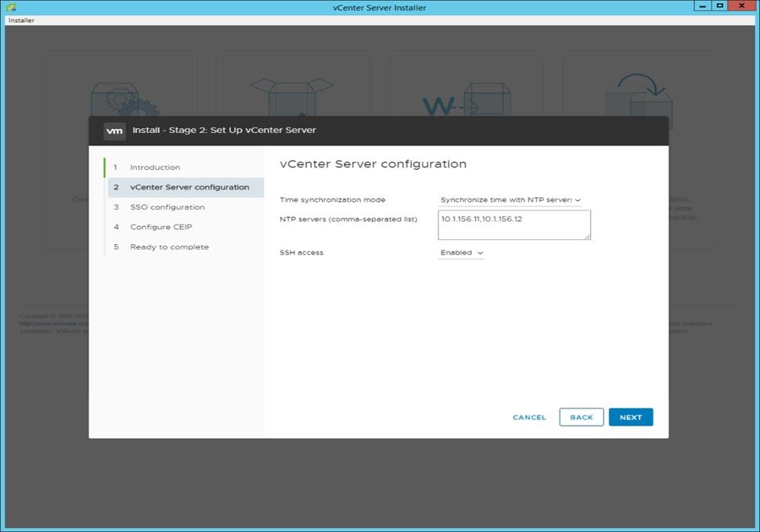This screenshot has height=532, width=760.
Task: Click the vm logo in the dialog header
Action: [114, 131]
